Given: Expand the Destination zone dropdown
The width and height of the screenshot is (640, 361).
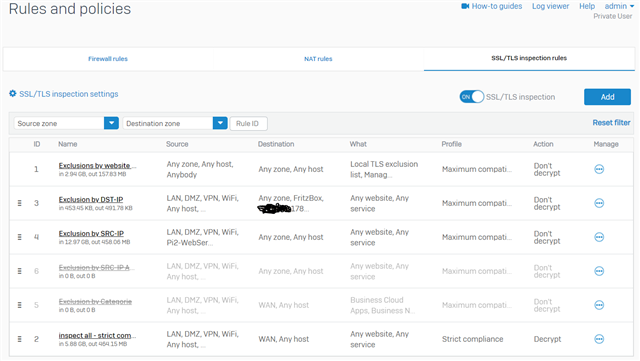Looking at the screenshot, I should click(220, 123).
